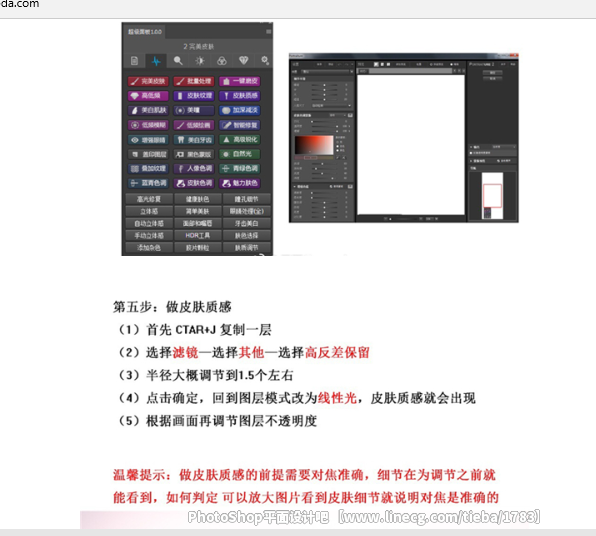The image size is (596, 536).
Task: Toggle the on/off icon in the third section header
Action: (x=350, y=187)
